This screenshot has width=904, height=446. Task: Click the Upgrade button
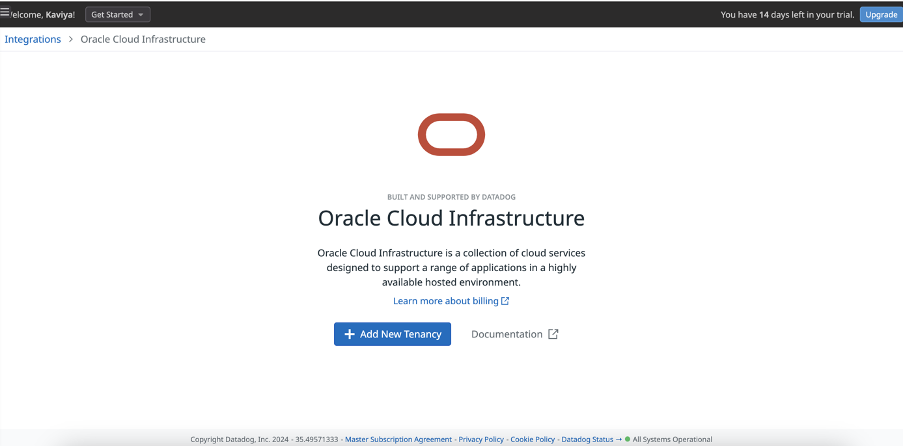881,14
